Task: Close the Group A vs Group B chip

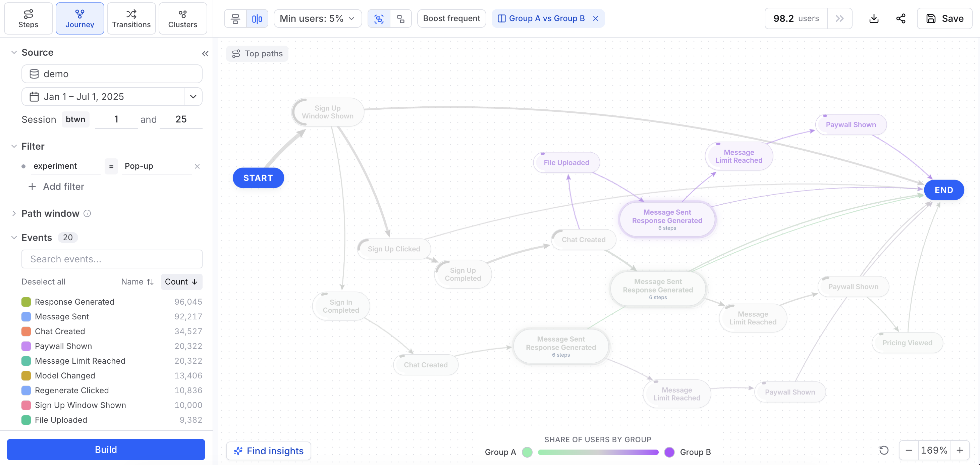Action: [x=596, y=19]
